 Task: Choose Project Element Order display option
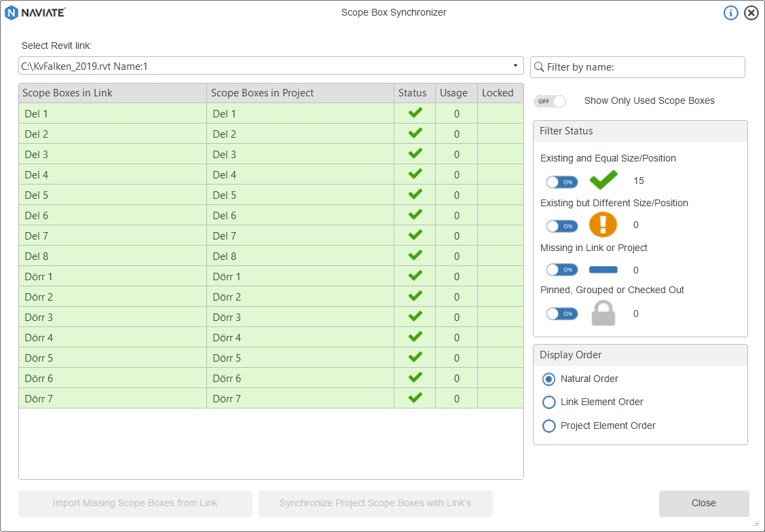pyautogui.click(x=549, y=426)
